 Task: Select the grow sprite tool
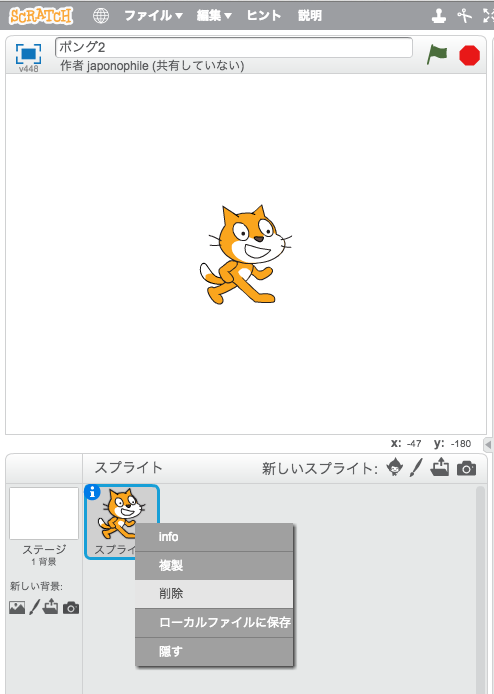click(488, 16)
